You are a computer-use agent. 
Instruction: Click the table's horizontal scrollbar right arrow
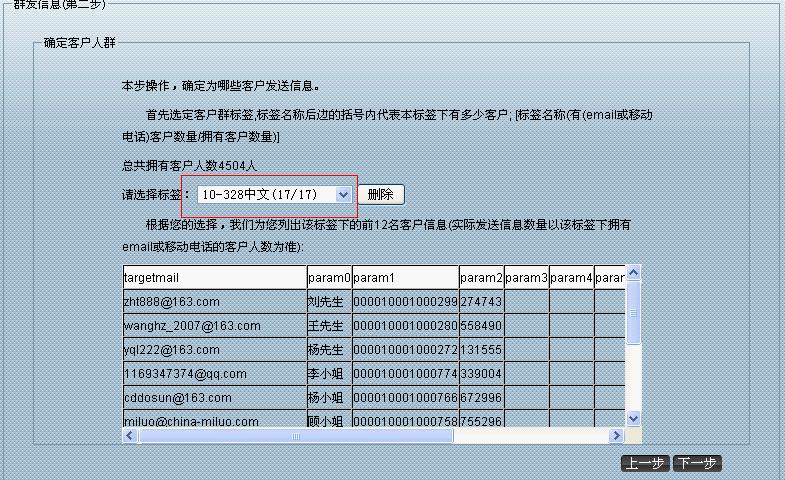tap(616, 436)
